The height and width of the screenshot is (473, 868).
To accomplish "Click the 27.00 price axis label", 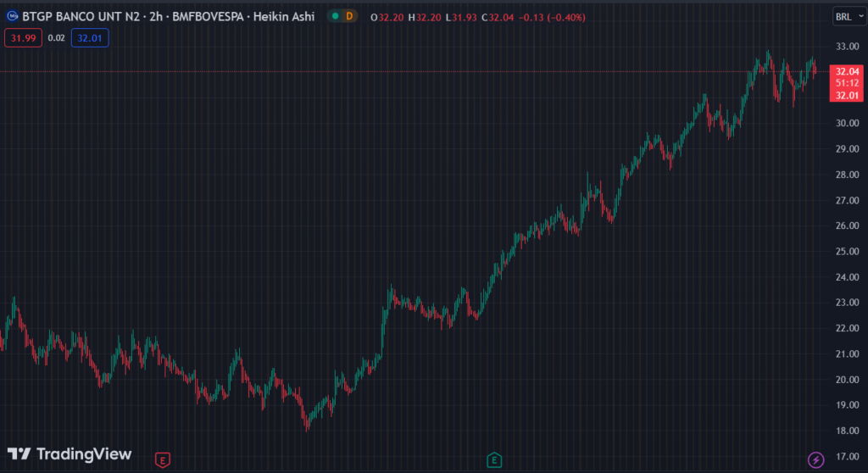I will click(847, 201).
